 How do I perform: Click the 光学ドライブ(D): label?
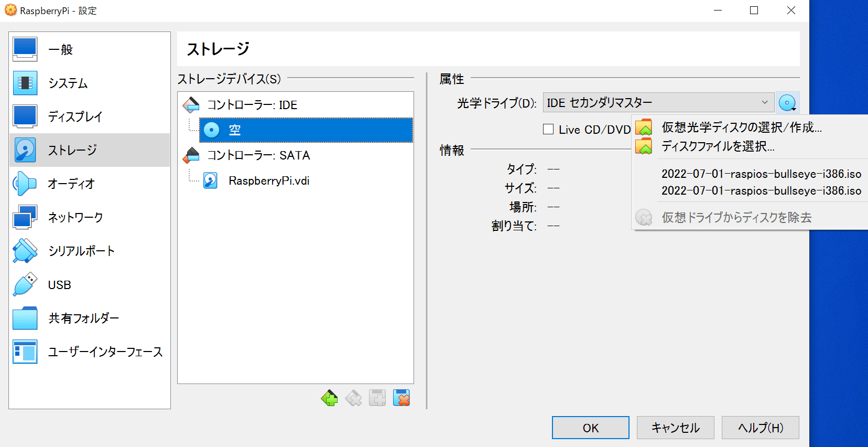[497, 103]
